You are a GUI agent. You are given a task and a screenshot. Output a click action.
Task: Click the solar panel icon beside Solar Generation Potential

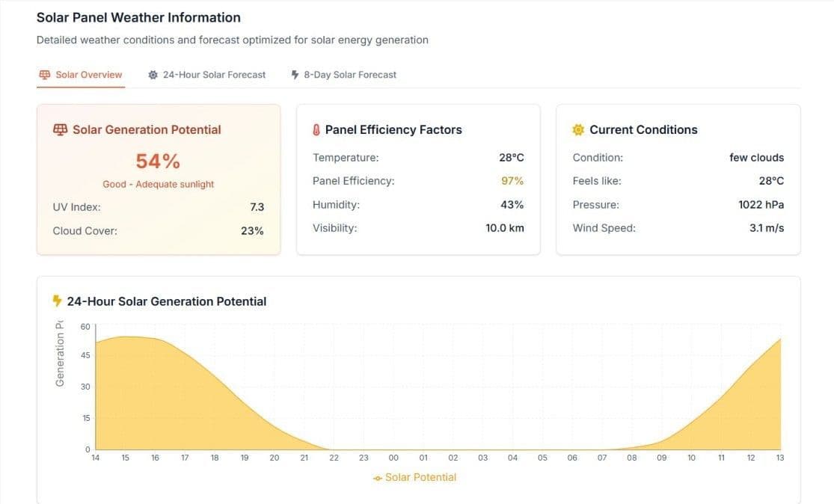[59, 129]
